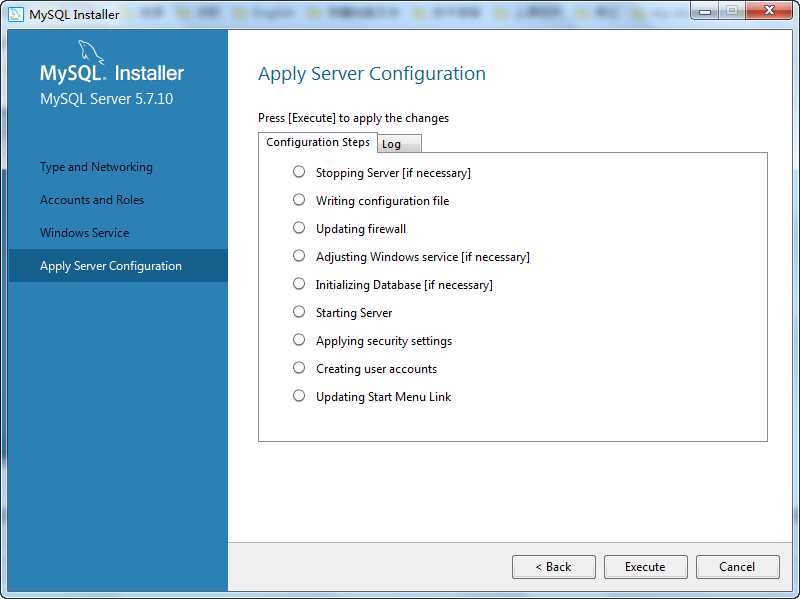This screenshot has height=599, width=800.
Task: Click the Starting Server step circle
Action: point(299,312)
